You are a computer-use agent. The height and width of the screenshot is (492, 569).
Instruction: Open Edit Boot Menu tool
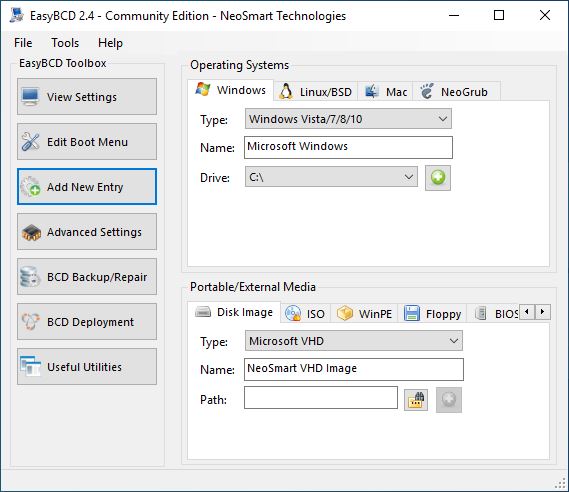pos(87,142)
